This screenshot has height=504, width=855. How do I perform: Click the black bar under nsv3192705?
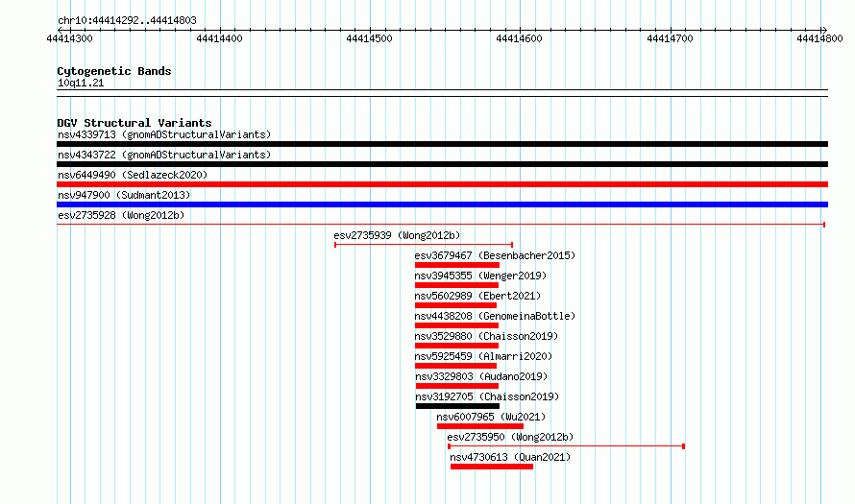(457, 406)
